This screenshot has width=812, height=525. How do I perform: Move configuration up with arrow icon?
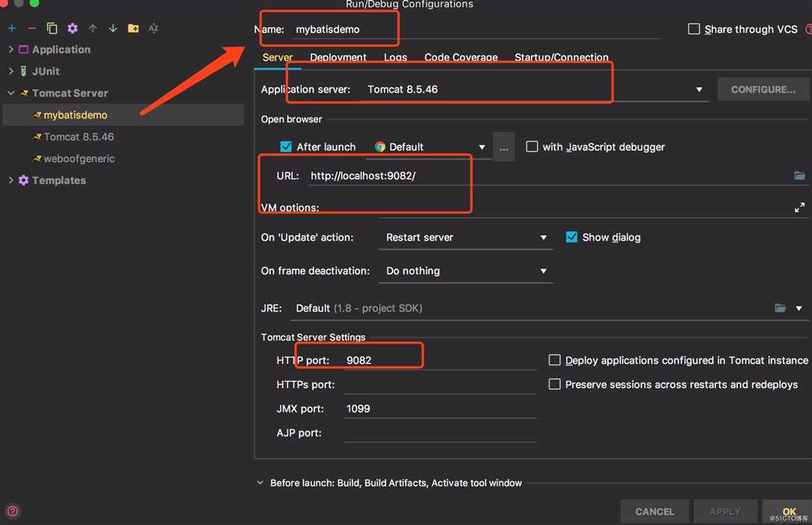tap(93, 29)
